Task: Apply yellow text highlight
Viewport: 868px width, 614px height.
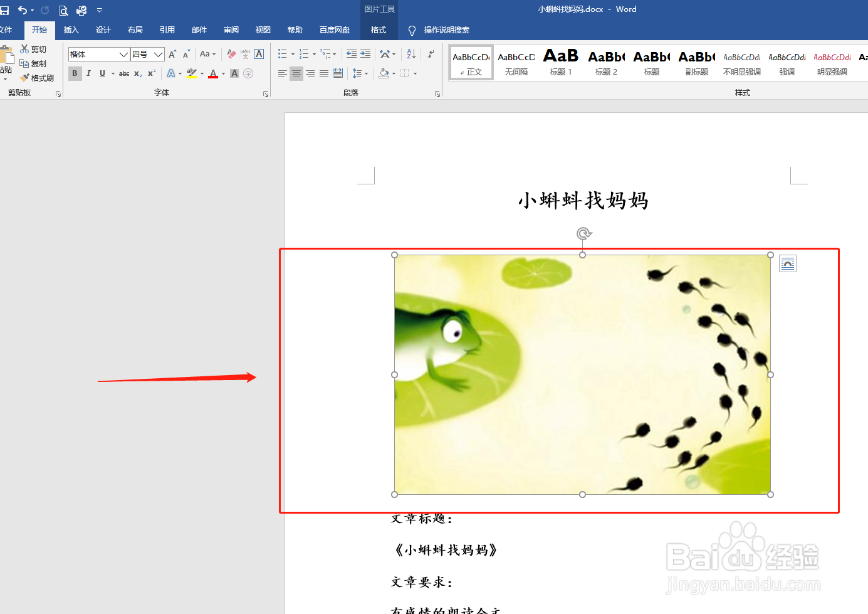Action: coord(191,73)
